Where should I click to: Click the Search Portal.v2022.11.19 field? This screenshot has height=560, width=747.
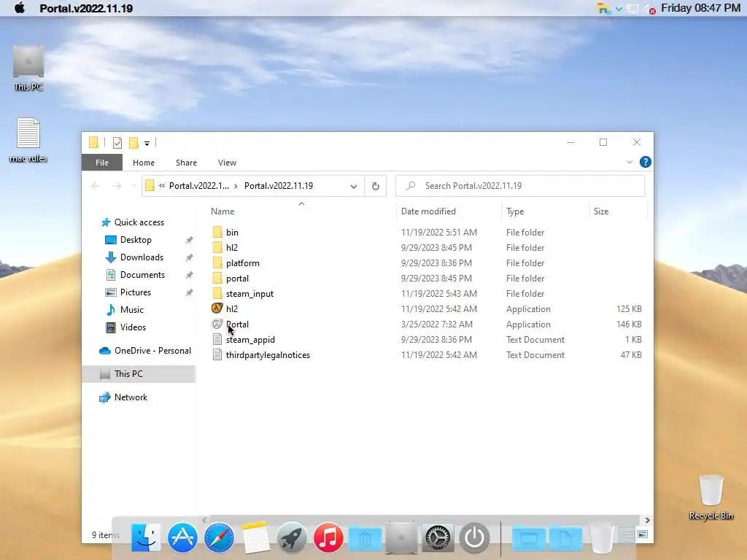[x=519, y=186]
